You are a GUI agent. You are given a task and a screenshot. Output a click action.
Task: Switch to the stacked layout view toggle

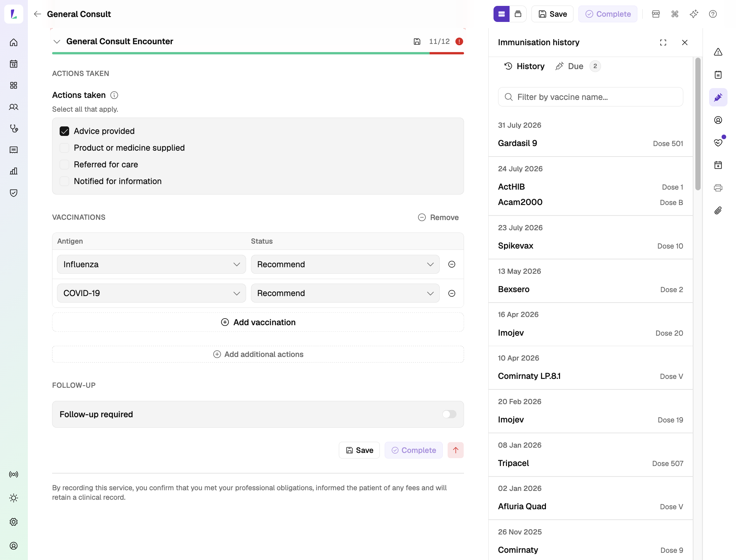pyautogui.click(x=517, y=14)
